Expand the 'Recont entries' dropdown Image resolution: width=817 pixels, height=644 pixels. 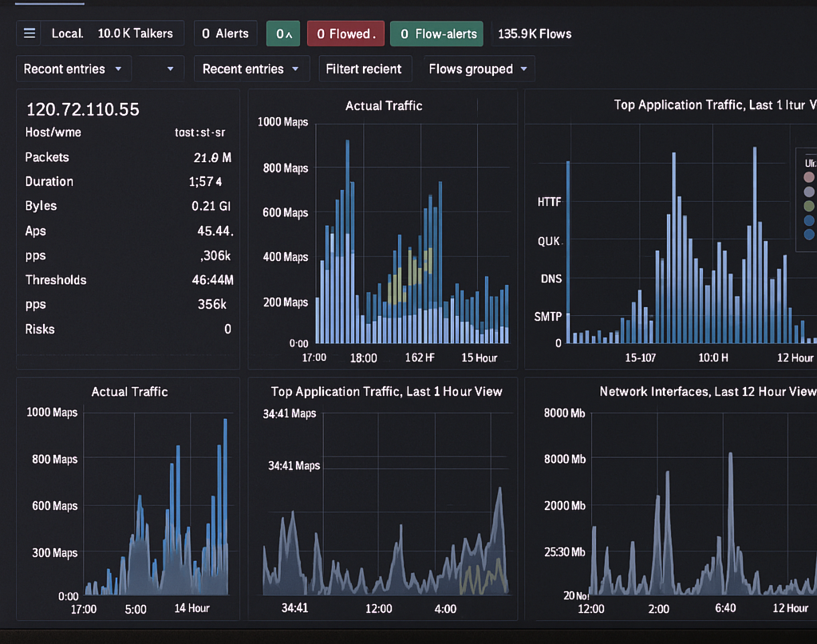pyautogui.click(x=73, y=69)
